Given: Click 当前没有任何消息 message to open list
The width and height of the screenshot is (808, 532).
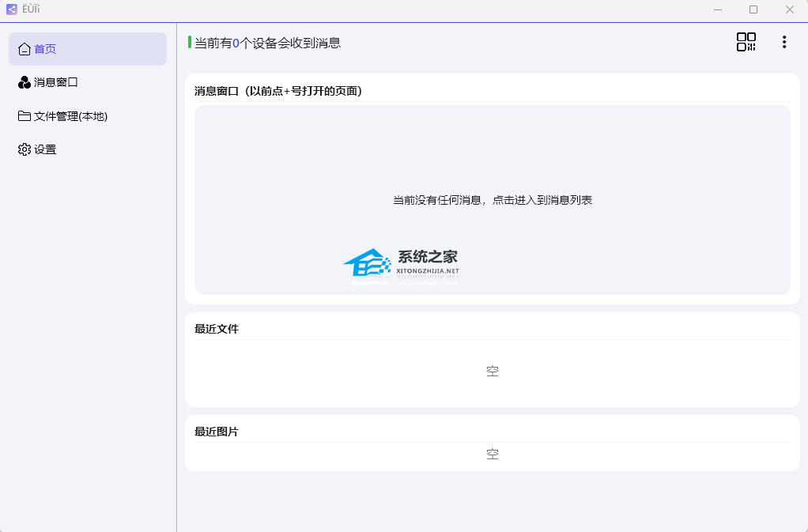Looking at the screenshot, I should [x=492, y=200].
